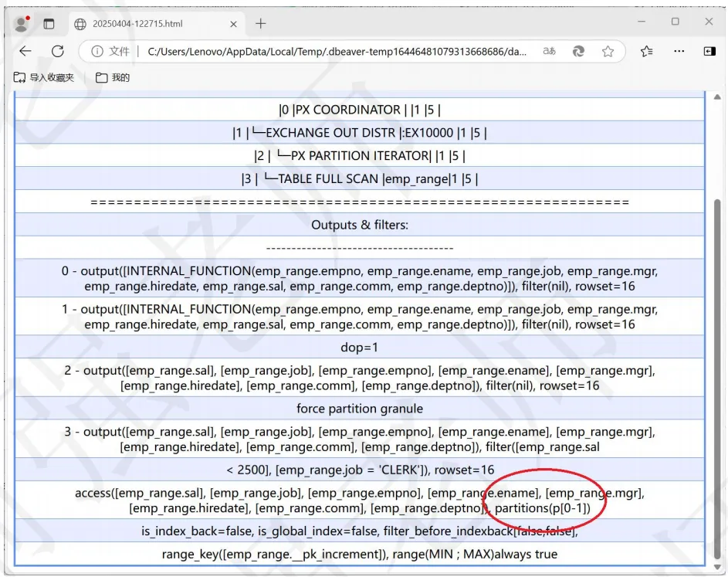The width and height of the screenshot is (728, 577).
Task: Click the 导入收藏夹 bookmark item
Action: [x=44, y=77]
